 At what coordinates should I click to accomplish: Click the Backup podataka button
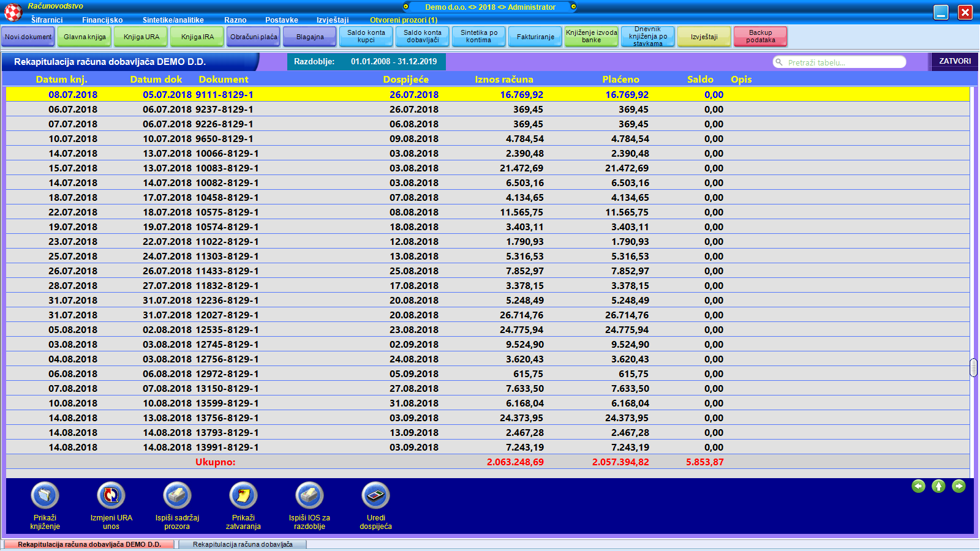[x=760, y=37]
